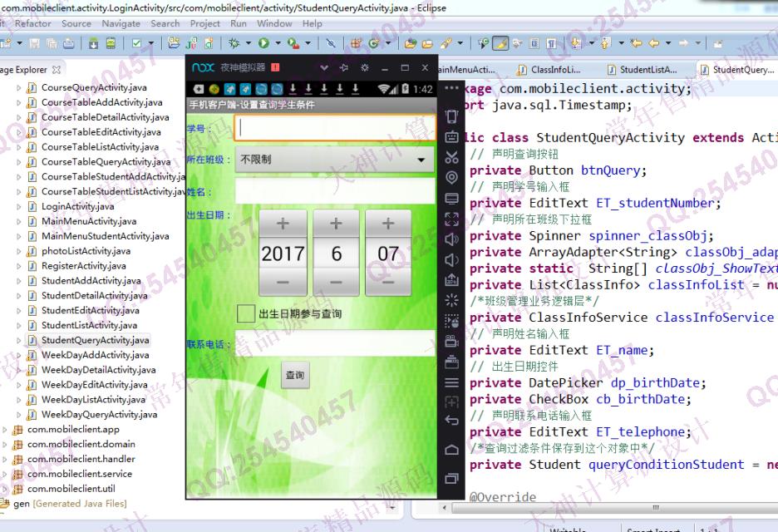
Task: Click the Nox shake device icon
Action: tap(451, 116)
